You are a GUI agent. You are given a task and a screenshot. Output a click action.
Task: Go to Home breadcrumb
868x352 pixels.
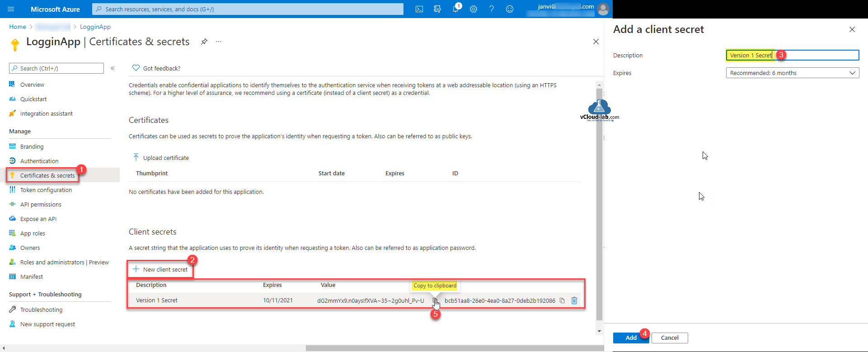[x=18, y=27]
